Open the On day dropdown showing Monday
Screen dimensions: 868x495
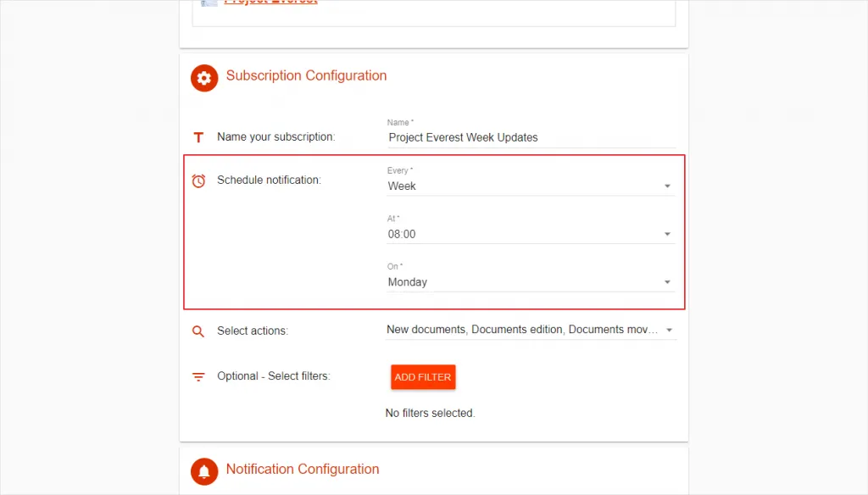click(x=531, y=282)
